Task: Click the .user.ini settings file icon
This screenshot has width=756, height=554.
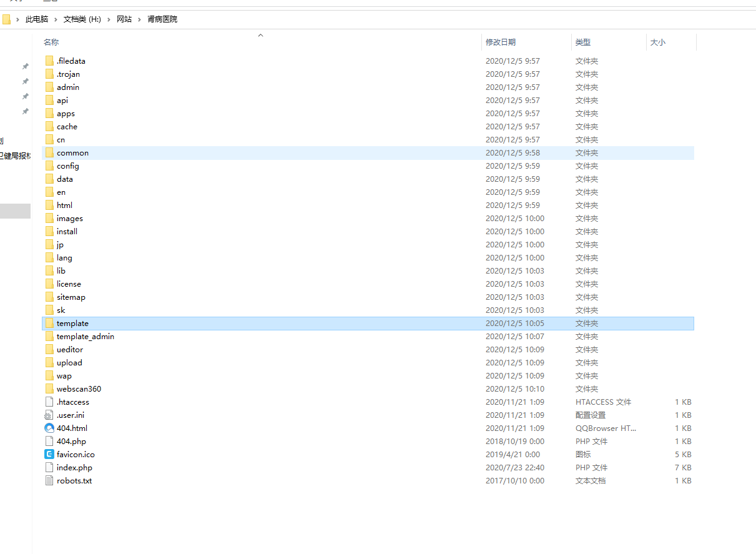Action: (49, 415)
